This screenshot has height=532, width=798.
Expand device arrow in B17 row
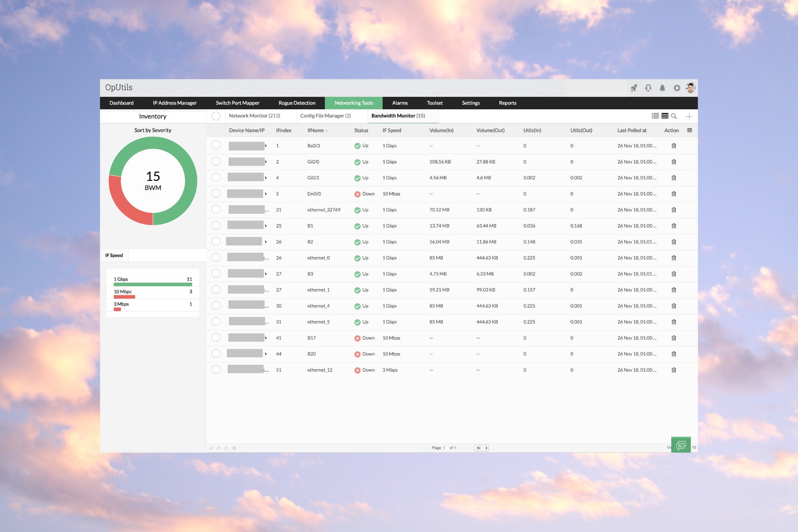(266, 338)
